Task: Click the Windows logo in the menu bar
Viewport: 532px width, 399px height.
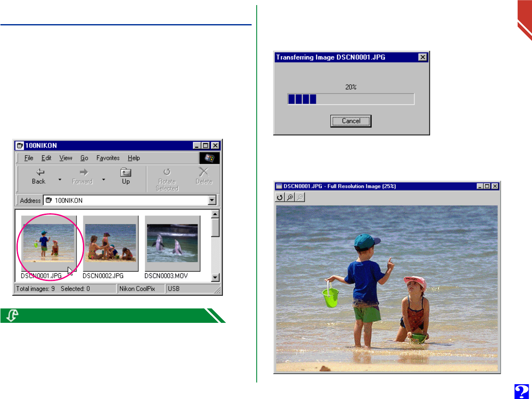Action: tap(209, 158)
